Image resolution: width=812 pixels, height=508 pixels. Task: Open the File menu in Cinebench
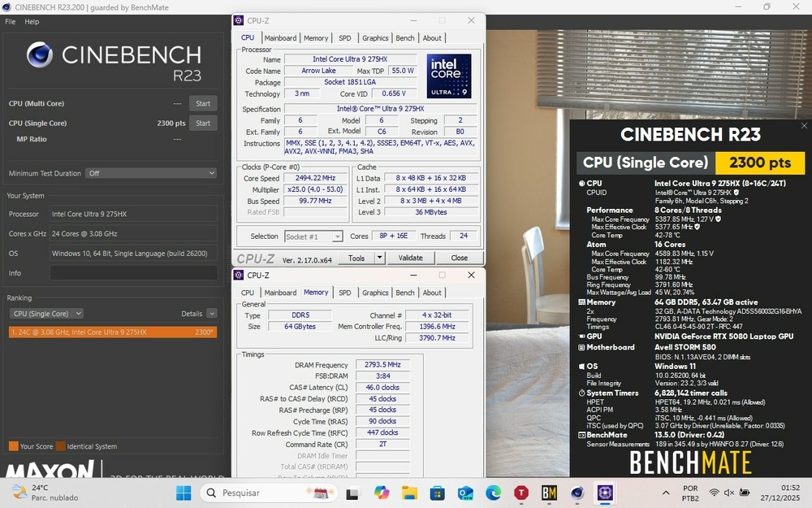click(x=9, y=22)
